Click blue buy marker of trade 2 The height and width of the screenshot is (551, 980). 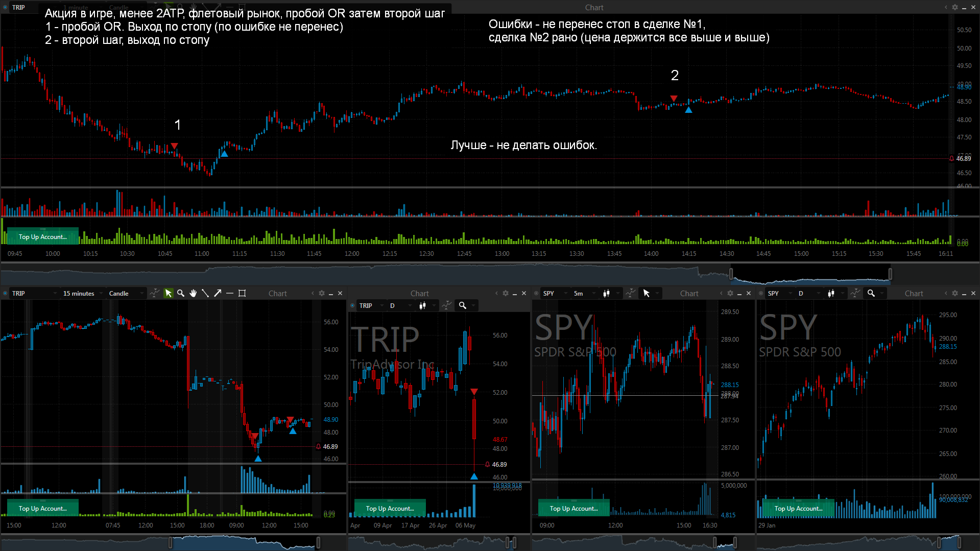coord(688,110)
